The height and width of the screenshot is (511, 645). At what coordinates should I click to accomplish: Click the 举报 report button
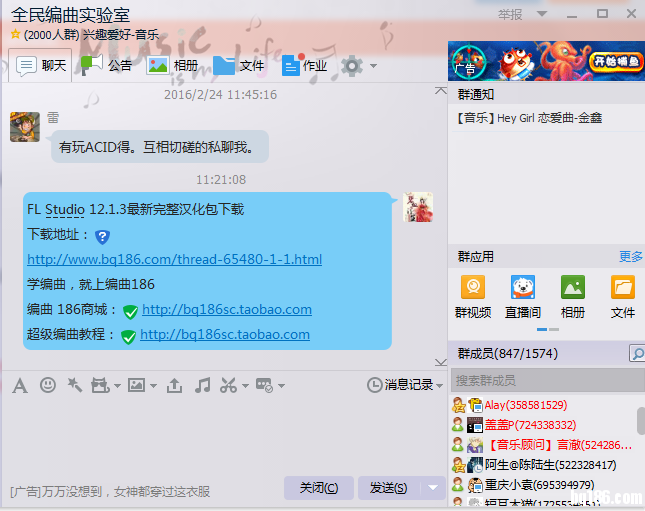point(510,15)
